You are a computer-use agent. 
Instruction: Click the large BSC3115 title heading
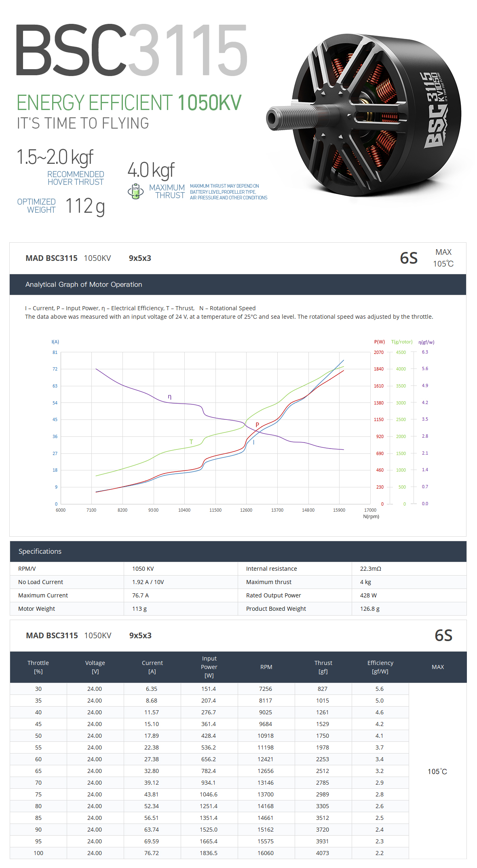click(x=131, y=50)
